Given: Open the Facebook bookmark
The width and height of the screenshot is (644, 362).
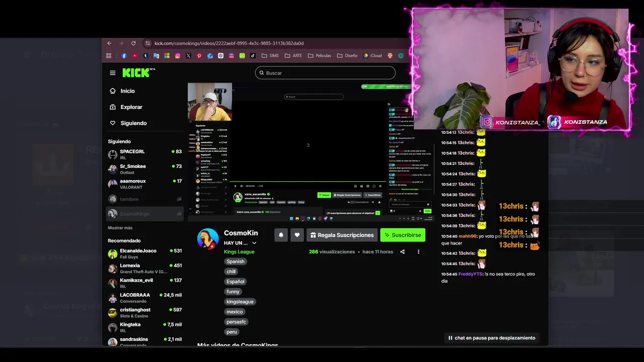Looking at the screenshot, I should click(x=124, y=56).
